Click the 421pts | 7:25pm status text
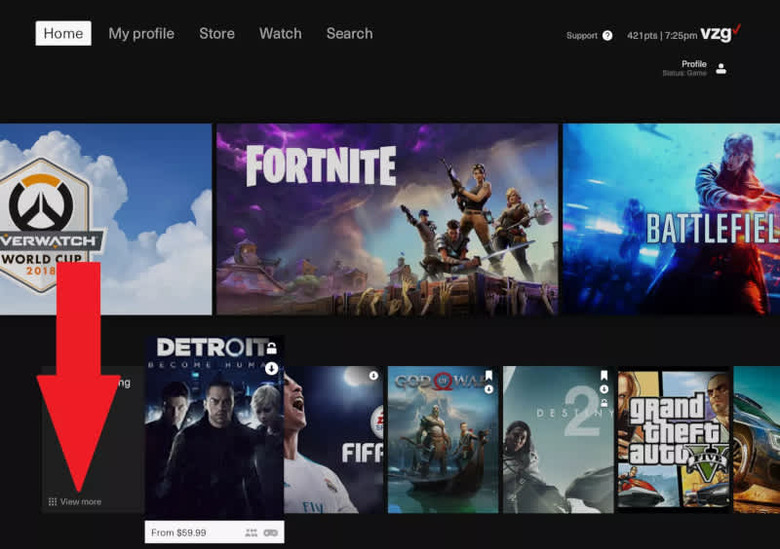 662,35
